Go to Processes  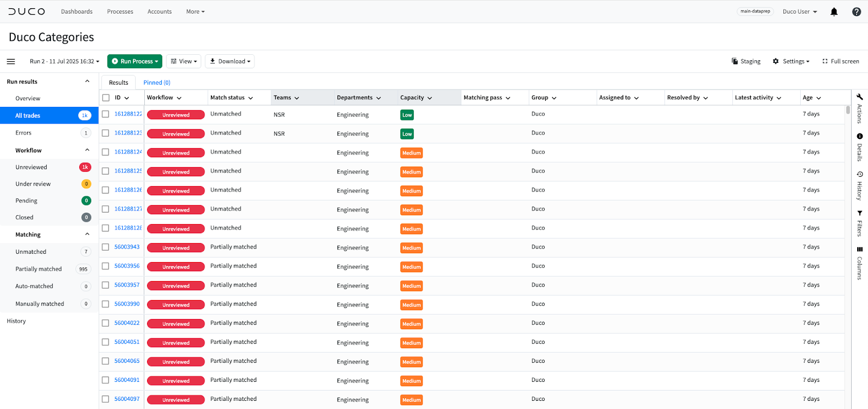pos(120,11)
